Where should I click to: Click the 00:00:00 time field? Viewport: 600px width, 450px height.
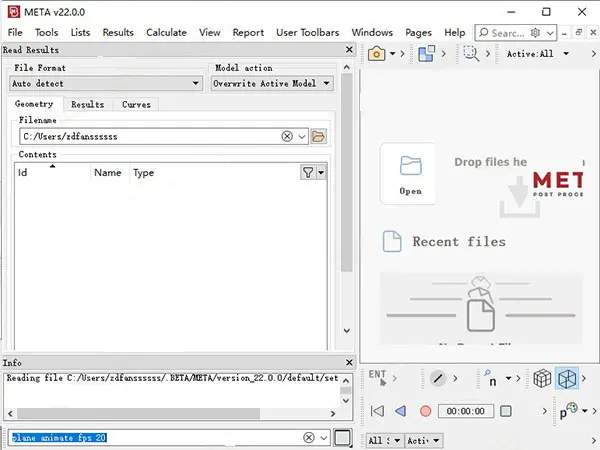click(466, 411)
